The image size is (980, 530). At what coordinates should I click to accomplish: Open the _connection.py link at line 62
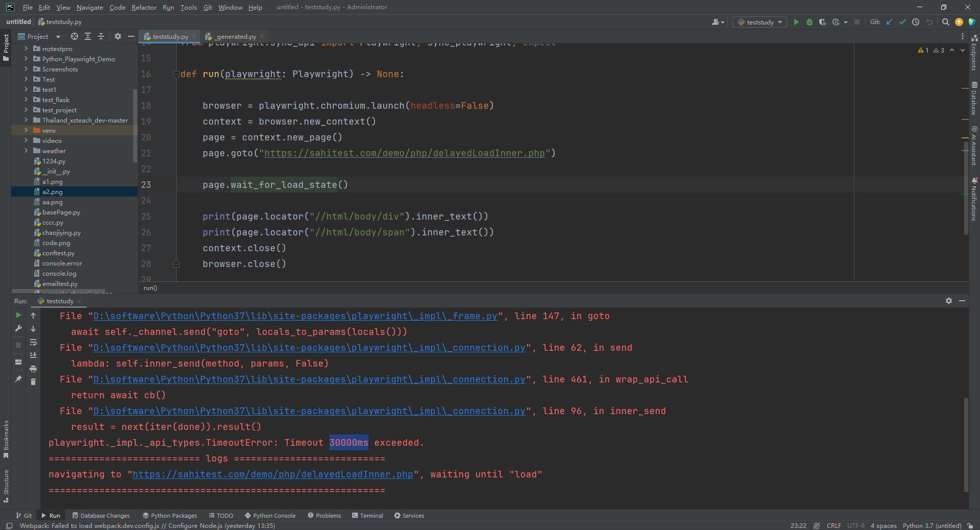pyautogui.click(x=309, y=348)
